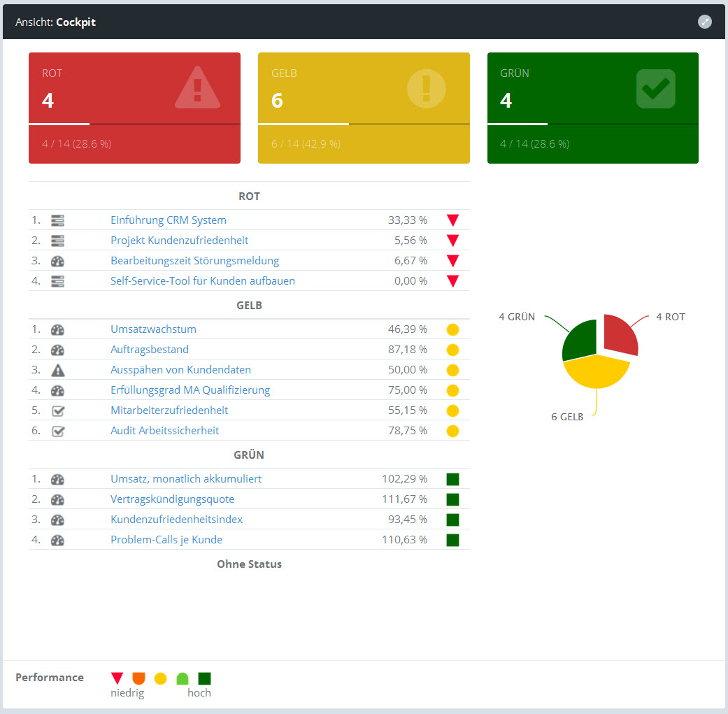This screenshot has height=714, width=728.
Task: Click the light green symbol in Performance legend
Action: [183, 678]
